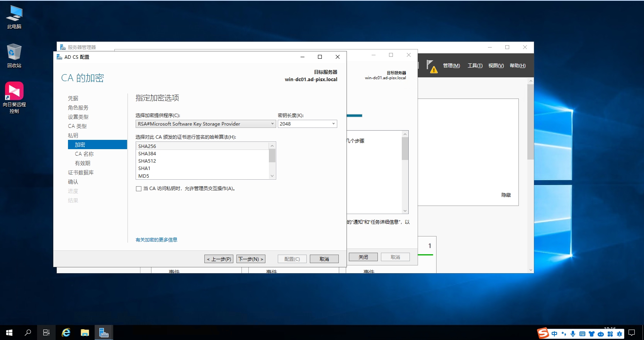
Task: Open the 管理(M) menu
Action: pyautogui.click(x=451, y=66)
